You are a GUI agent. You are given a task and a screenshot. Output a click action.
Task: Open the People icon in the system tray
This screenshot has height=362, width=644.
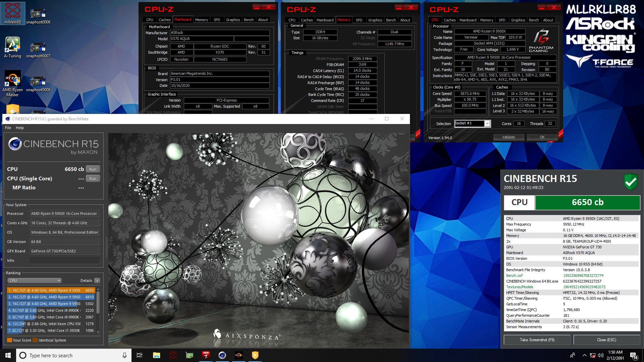[x=573, y=355]
